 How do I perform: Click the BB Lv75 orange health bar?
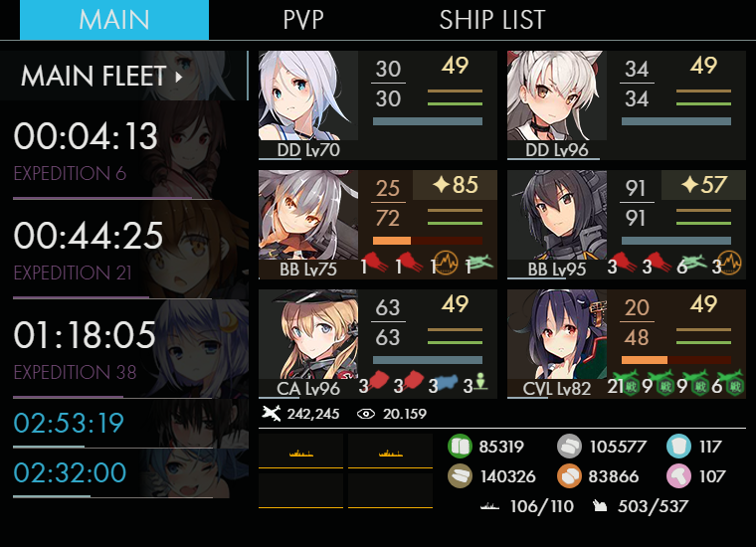point(392,241)
